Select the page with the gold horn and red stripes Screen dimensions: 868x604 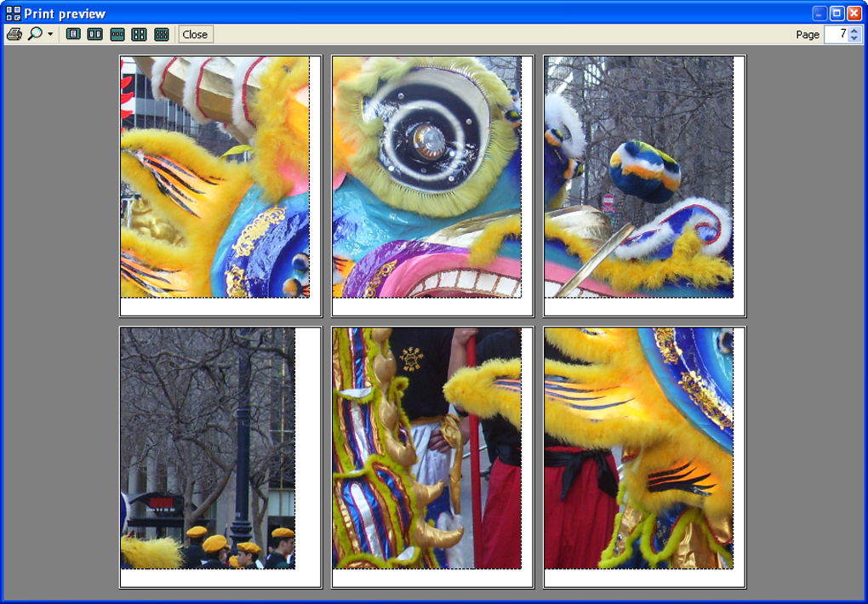coord(220,185)
